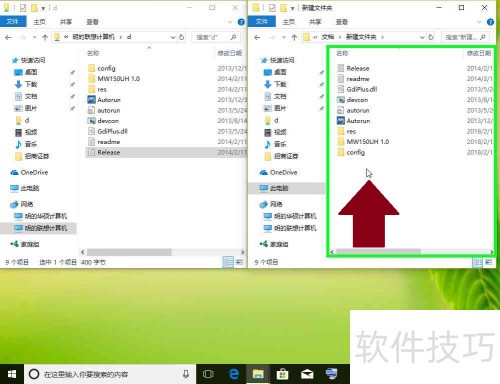Open 共享 tab in left window
This screenshot has height=384, width=500.
tap(66, 22)
